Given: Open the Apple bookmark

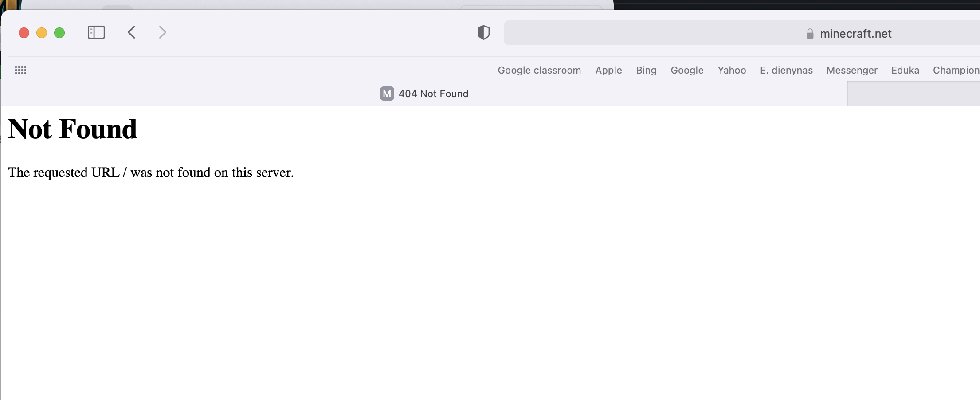Looking at the screenshot, I should (x=608, y=70).
